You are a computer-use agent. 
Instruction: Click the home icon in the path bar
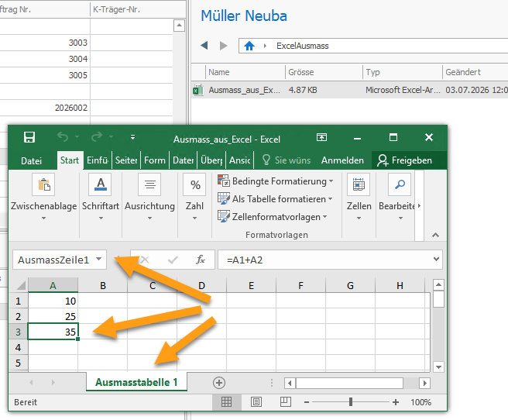click(x=249, y=46)
